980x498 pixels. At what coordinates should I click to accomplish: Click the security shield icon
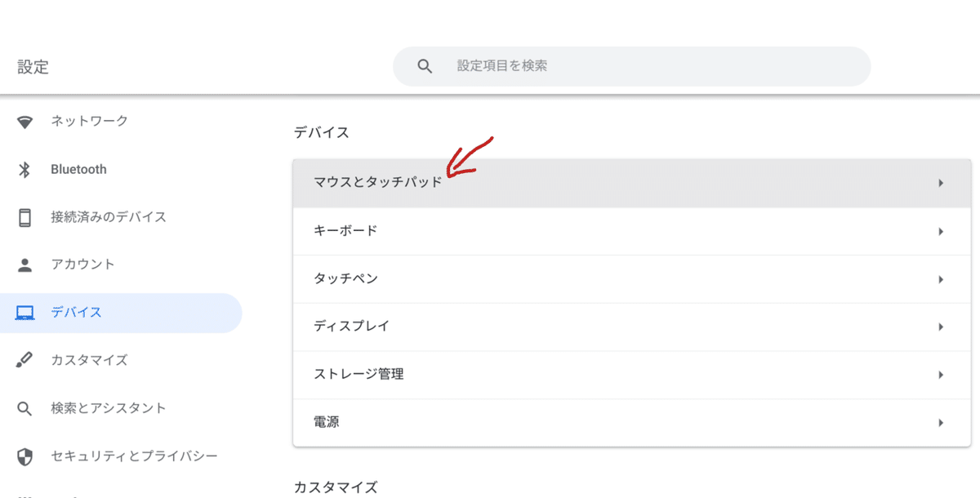25,456
